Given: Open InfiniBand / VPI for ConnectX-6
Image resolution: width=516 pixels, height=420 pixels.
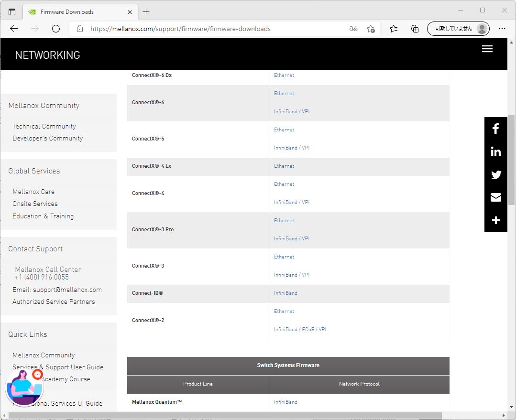Looking at the screenshot, I should 292,111.
